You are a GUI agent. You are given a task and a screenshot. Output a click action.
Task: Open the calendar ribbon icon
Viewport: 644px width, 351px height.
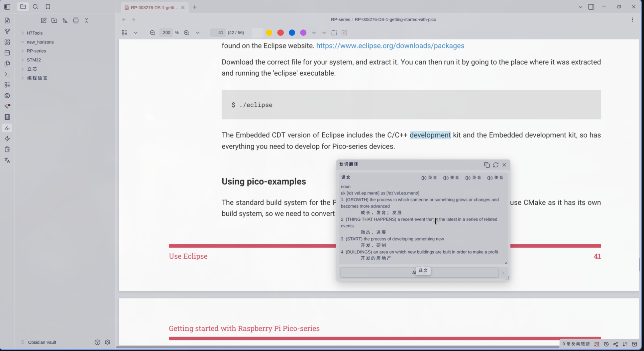point(7,53)
